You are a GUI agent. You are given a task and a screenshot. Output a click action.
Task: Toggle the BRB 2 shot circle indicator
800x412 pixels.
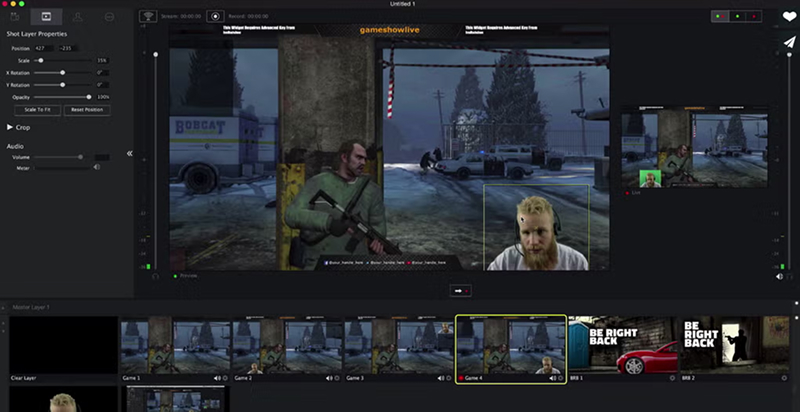784,378
